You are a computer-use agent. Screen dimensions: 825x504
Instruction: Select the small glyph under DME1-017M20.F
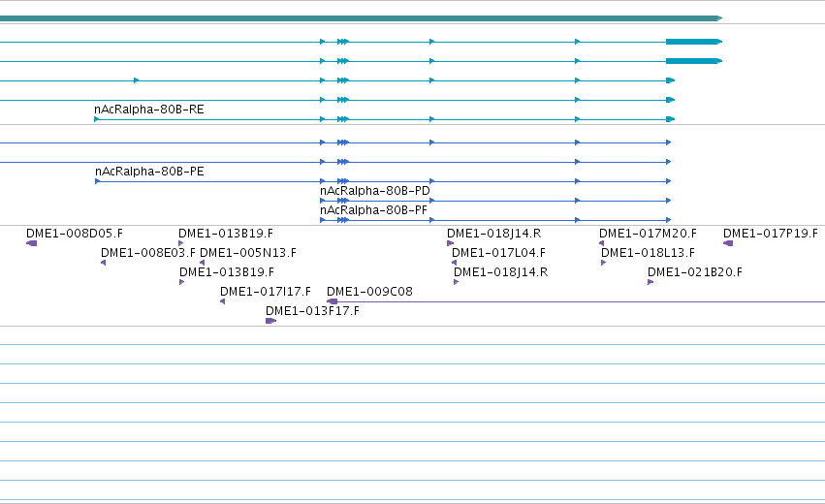(601, 243)
